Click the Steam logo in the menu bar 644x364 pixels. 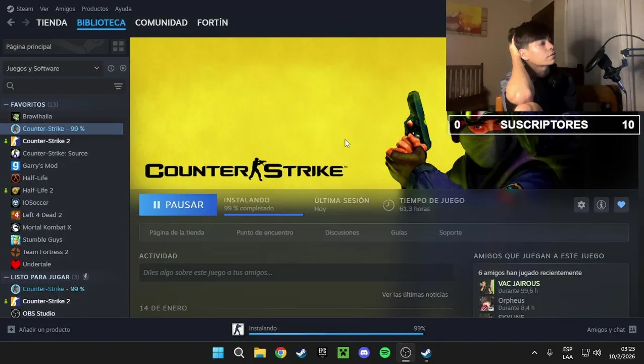point(10,9)
